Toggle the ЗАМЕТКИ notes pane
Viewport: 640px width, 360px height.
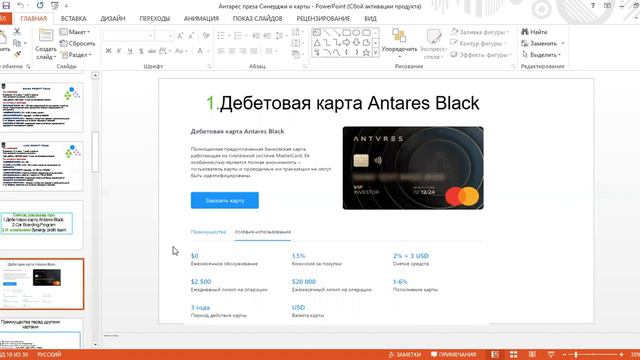pos(404,354)
